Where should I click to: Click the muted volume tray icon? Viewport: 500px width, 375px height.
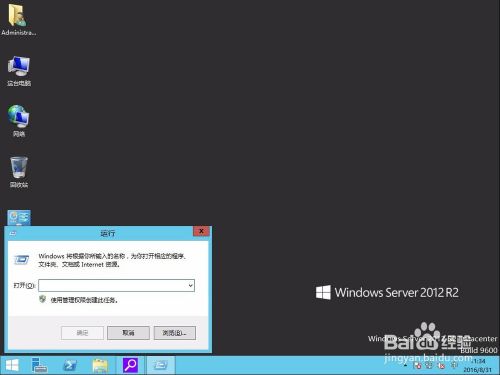coord(441,366)
